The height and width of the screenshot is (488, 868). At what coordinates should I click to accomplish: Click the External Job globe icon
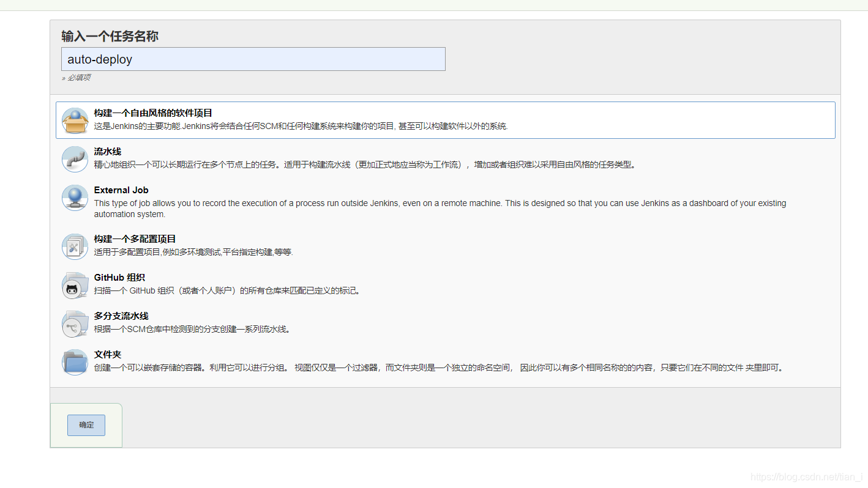(x=75, y=198)
